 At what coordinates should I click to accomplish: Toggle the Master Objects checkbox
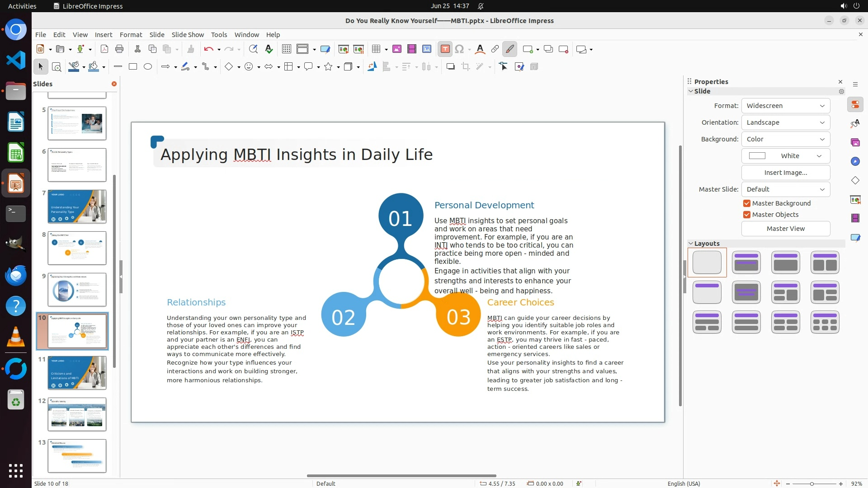click(747, 215)
